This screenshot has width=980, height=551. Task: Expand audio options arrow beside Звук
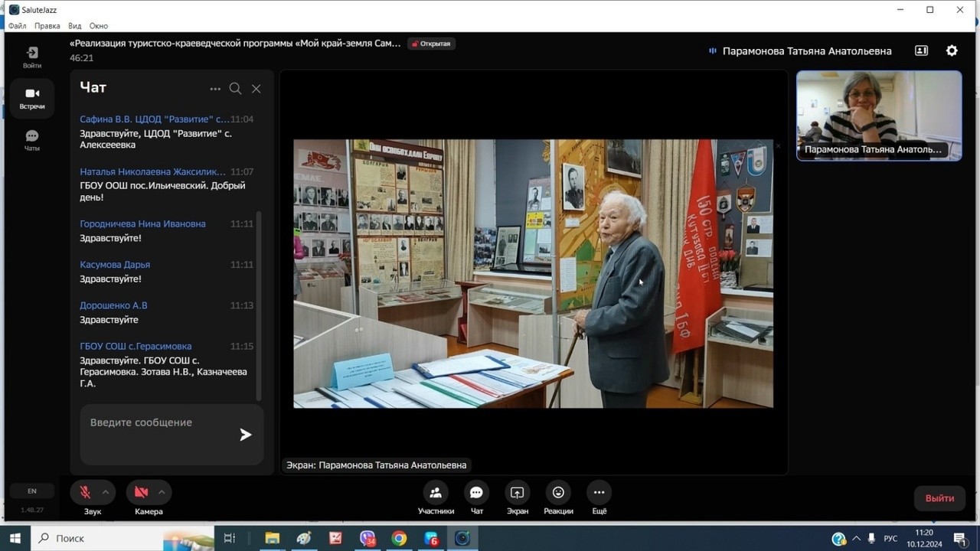point(106,492)
